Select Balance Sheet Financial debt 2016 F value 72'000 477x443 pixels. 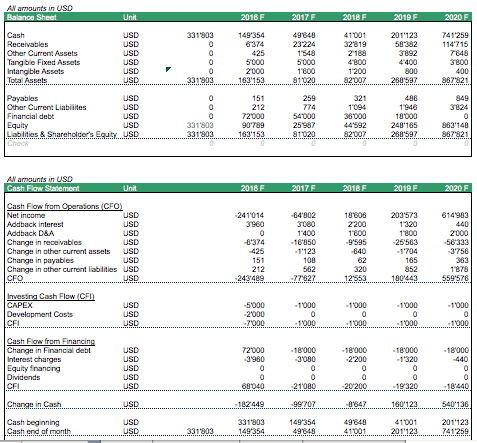pyautogui.click(x=253, y=116)
